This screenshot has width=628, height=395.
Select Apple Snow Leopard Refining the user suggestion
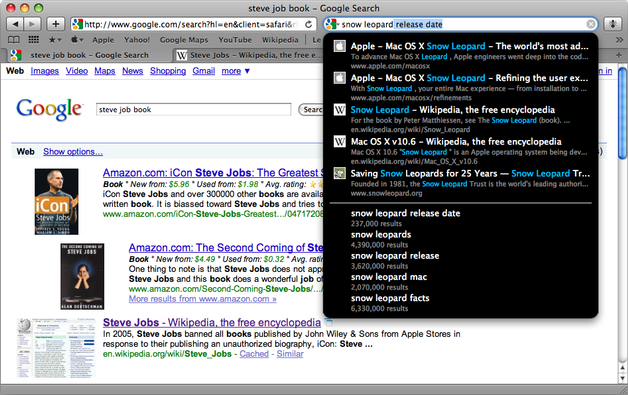click(x=461, y=87)
